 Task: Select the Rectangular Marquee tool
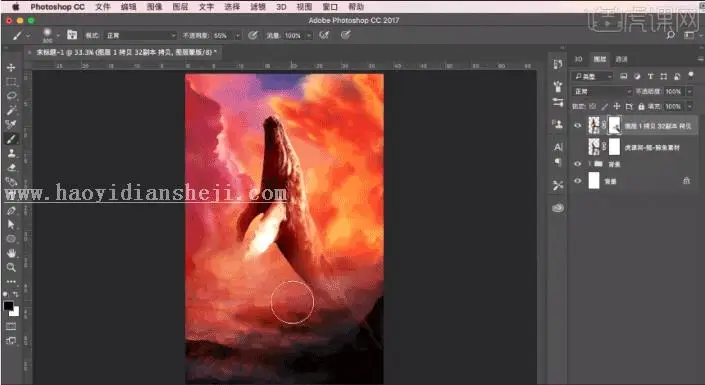11,82
